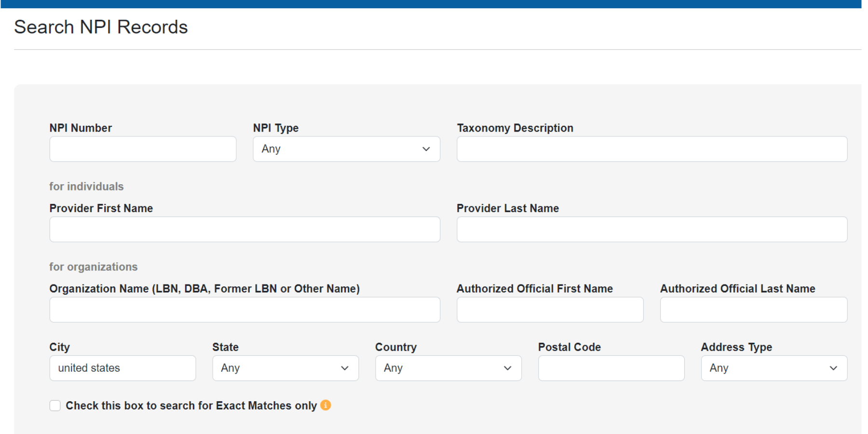Image resolution: width=868 pixels, height=434 pixels.
Task: Click the 'for organizations' section label
Action: 93,267
